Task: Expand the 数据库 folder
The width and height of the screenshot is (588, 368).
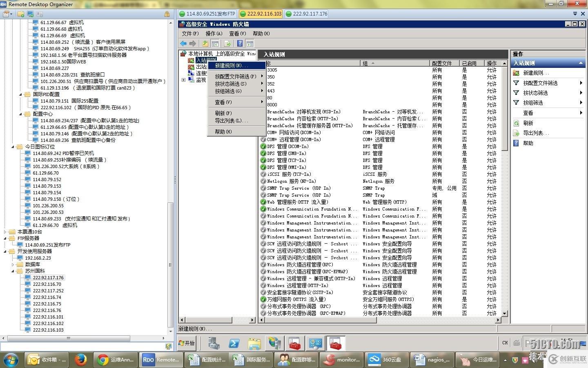Action: [13, 265]
